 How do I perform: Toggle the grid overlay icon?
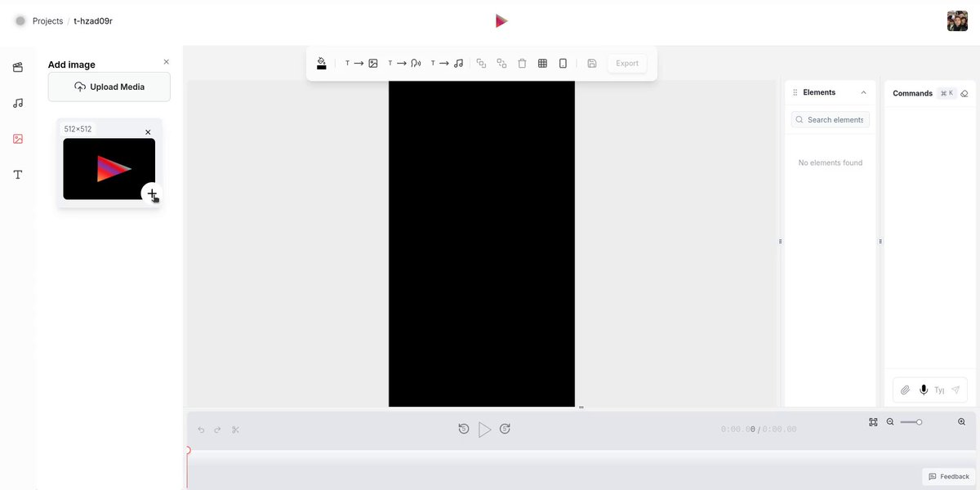pyautogui.click(x=542, y=63)
